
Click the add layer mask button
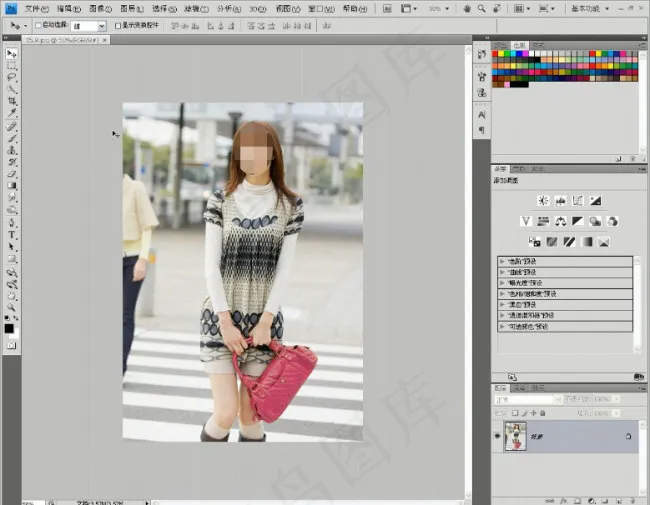tap(577, 501)
